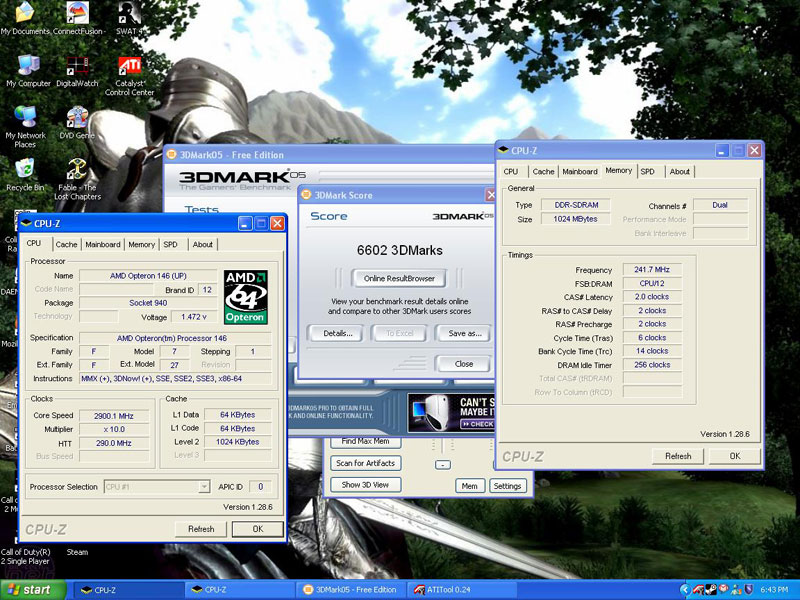The width and height of the screenshot is (800, 600).
Task: Click the Package value Socket 940
Action: [148, 303]
